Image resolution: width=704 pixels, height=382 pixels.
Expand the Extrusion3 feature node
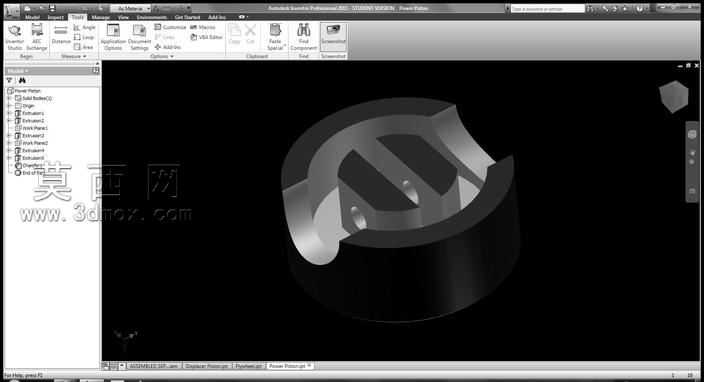tap(9, 136)
